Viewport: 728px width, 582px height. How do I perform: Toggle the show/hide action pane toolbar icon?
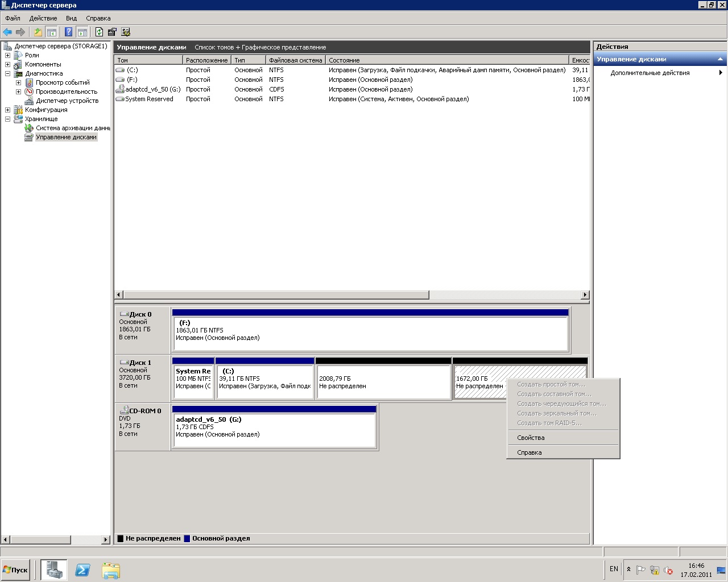click(x=82, y=32)
